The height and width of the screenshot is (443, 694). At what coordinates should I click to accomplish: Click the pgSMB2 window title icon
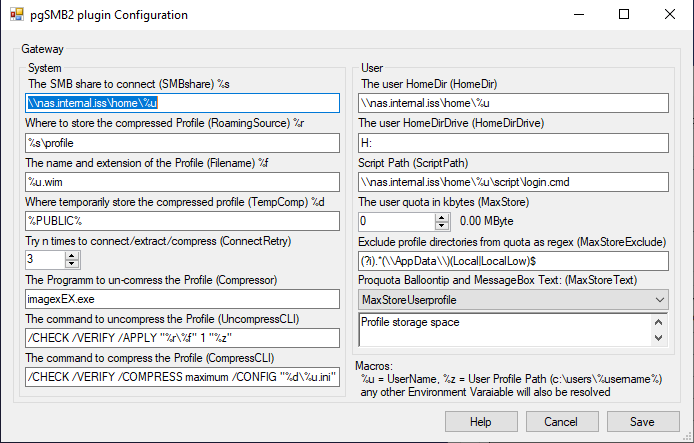(17, 15)
